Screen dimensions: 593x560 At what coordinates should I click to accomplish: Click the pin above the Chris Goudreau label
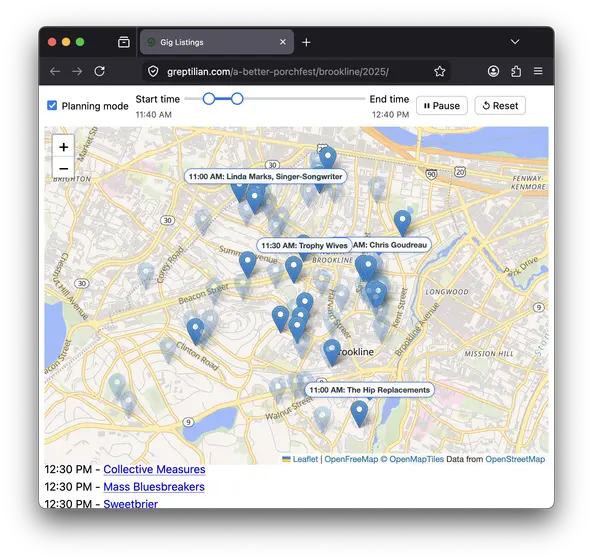[402, 223]
